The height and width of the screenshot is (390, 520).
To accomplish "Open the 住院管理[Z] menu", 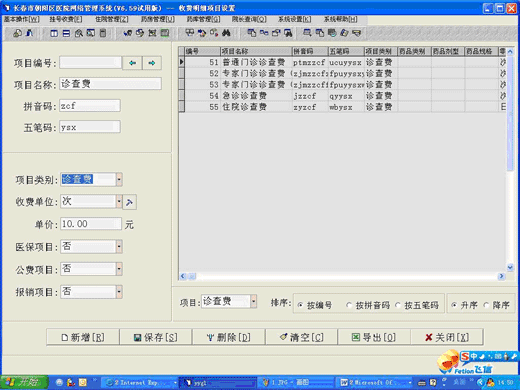I will pos(112,19).
